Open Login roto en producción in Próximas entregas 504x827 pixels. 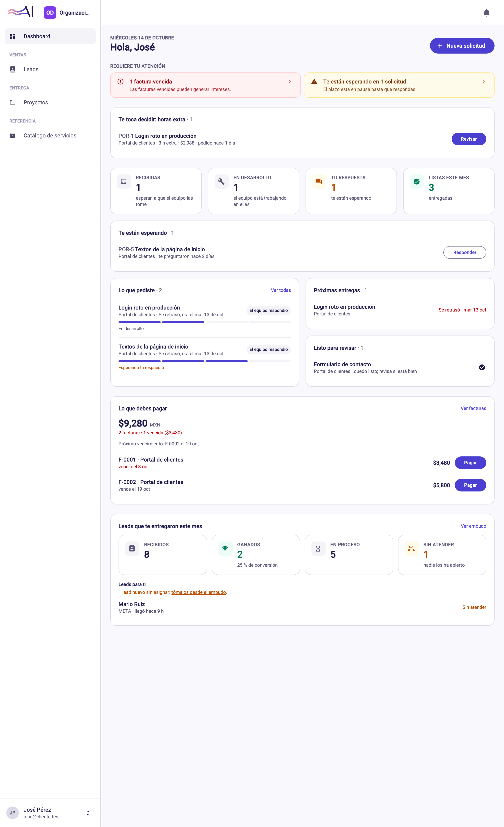(x=400, y=310)
